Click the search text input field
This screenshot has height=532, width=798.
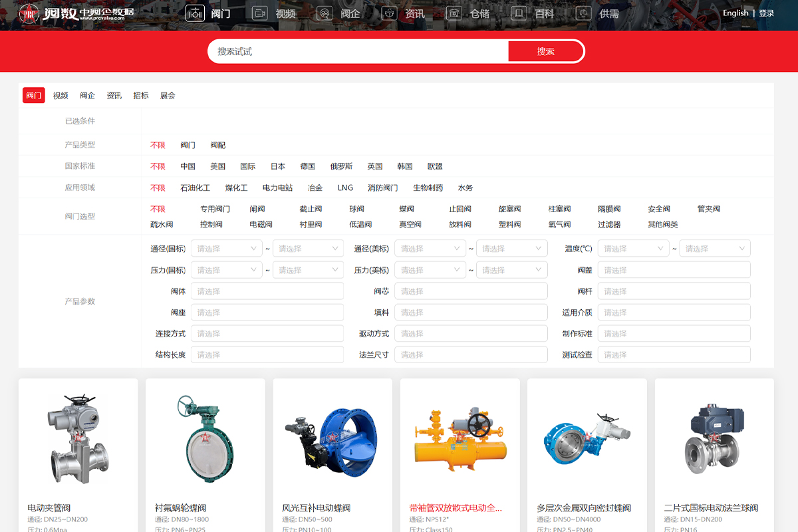pos(359,51)
